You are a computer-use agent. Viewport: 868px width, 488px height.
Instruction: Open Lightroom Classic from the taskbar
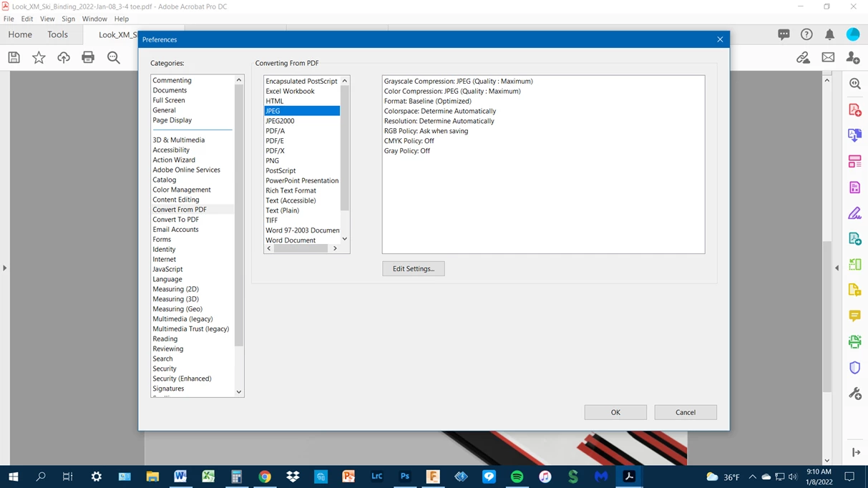coord(377,477)
